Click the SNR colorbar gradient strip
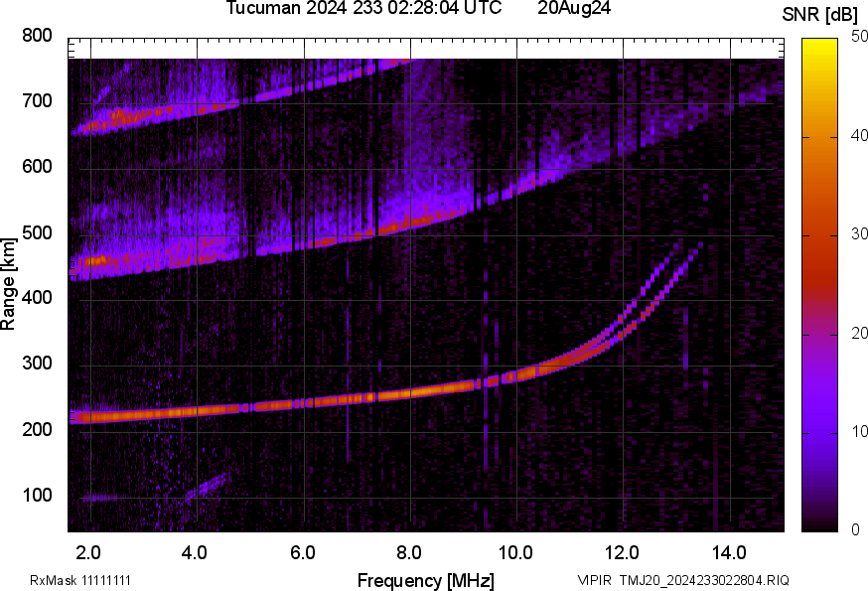 (820, 285)
